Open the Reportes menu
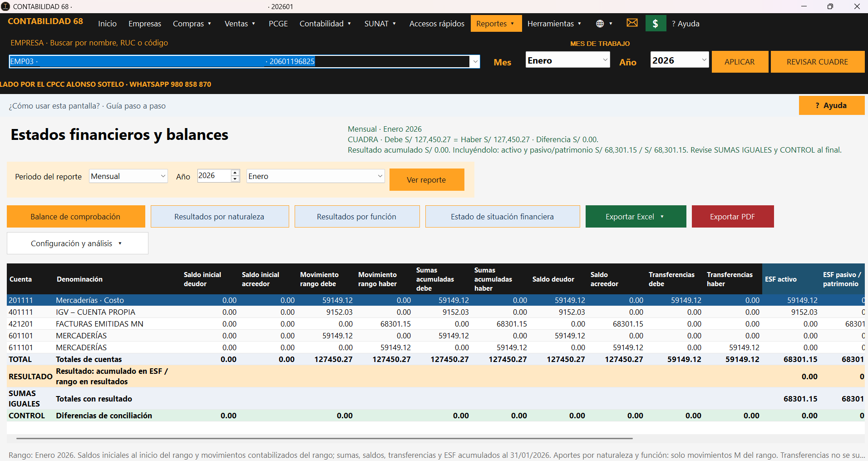The image size is (868, 461). (496, 24)
